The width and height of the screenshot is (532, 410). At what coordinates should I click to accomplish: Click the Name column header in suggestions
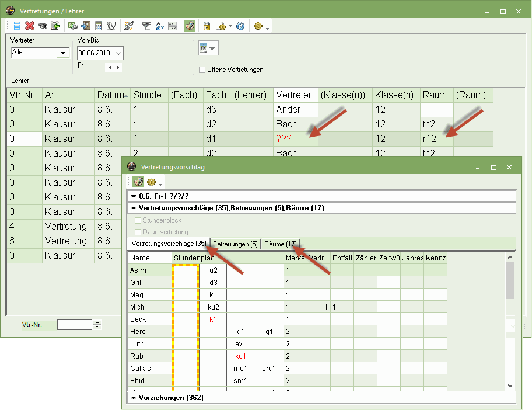[150, 258]
